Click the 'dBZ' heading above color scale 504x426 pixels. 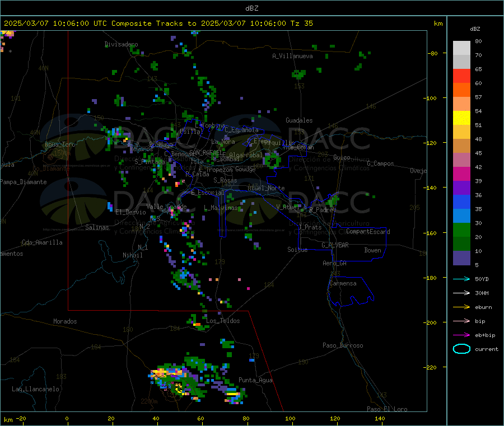coord(475,29)
